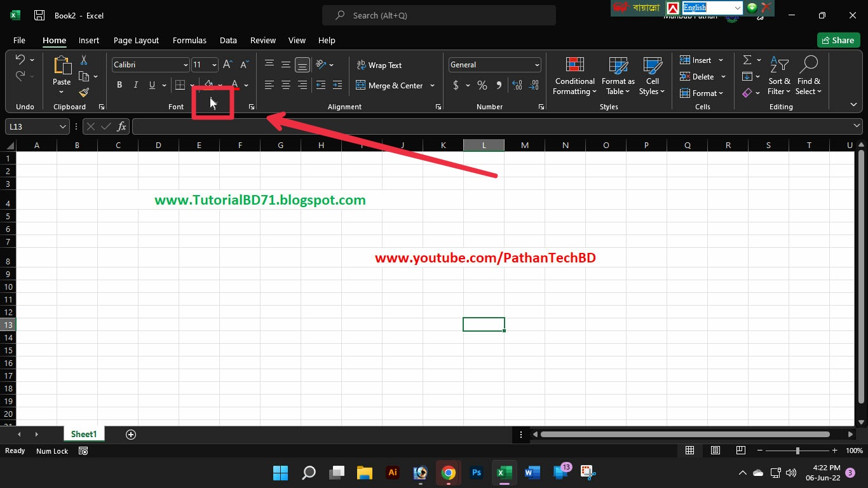Click the zoom slider handle

point(797,451)
